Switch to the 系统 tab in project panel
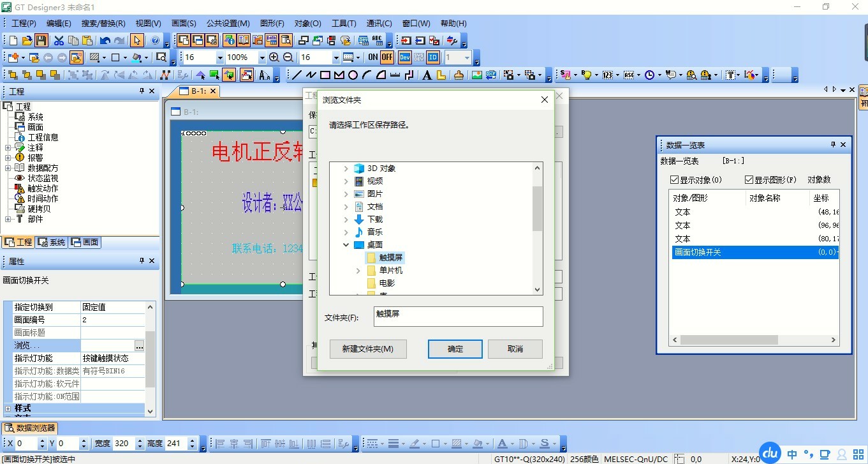 pyautogui.click(x=52, y=243)
